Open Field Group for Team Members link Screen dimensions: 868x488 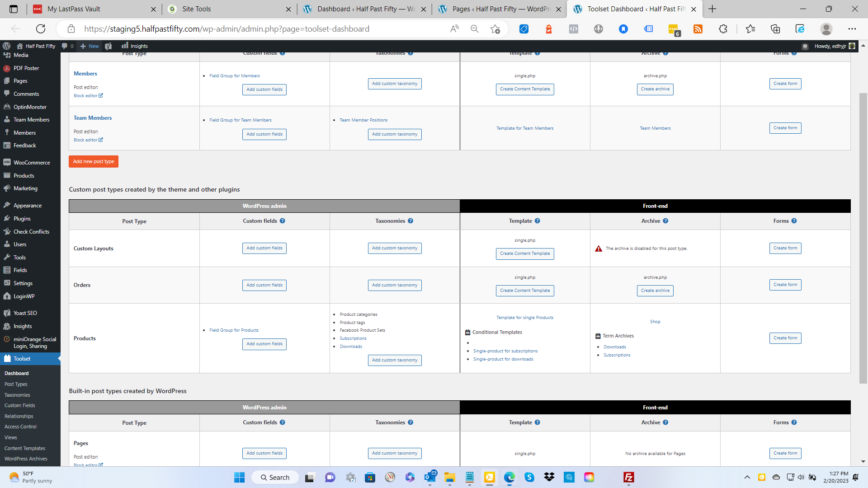(241, 120)
